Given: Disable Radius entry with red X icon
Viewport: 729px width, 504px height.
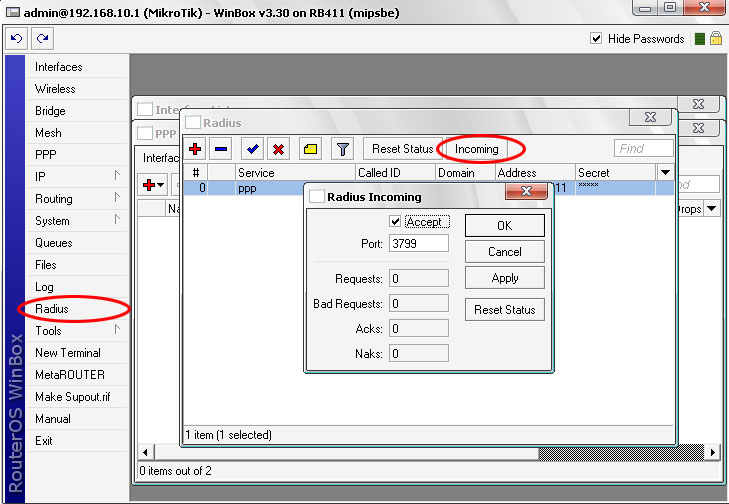Looking at the screenshot, I should tap(278, 149).
